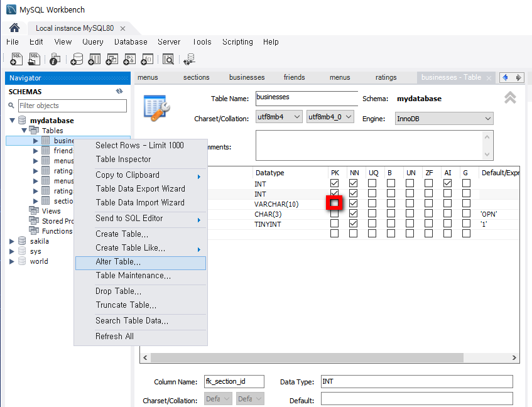Toggle G checkbox for CHAR(3) column
Viewport: 532px width, 407px height.
pyautogui.click(x=467, y=214)
